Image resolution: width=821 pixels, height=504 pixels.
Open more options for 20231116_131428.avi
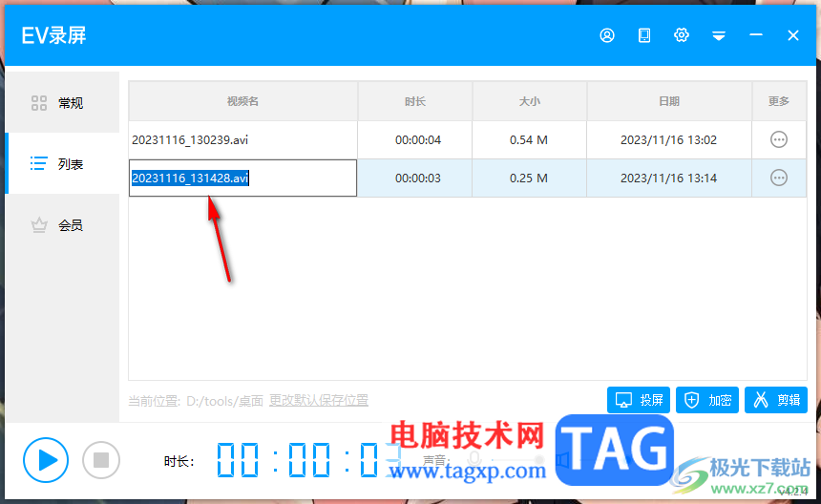pos(779,178)
